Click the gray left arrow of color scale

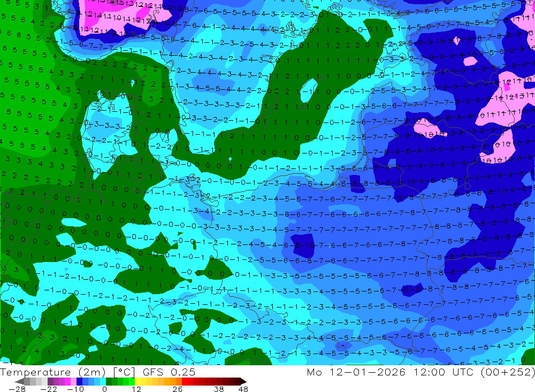point(19,381)
